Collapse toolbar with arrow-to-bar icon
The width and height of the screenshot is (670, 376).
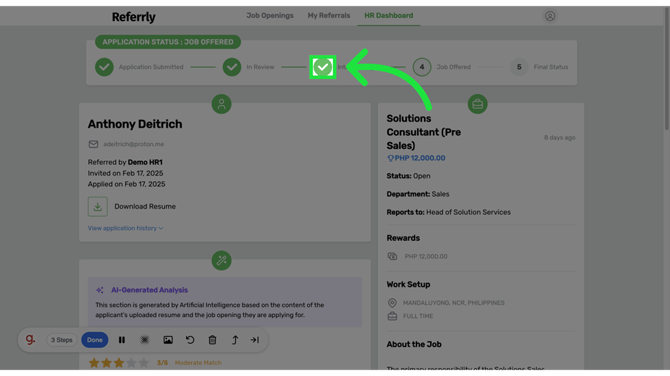[255, 340]
